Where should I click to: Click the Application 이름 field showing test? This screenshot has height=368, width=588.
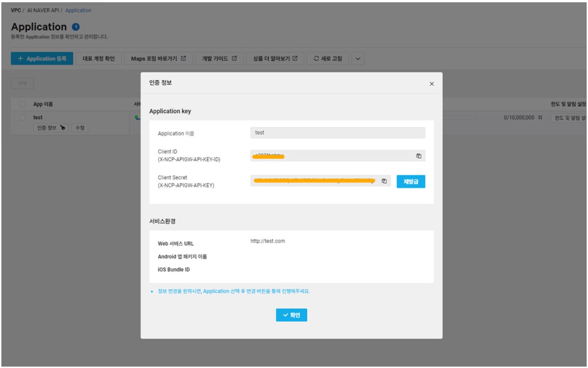point(338,133)
